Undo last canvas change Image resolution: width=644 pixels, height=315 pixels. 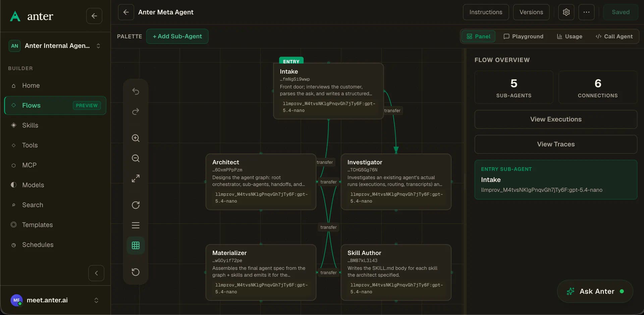click(x=136, y=91)
